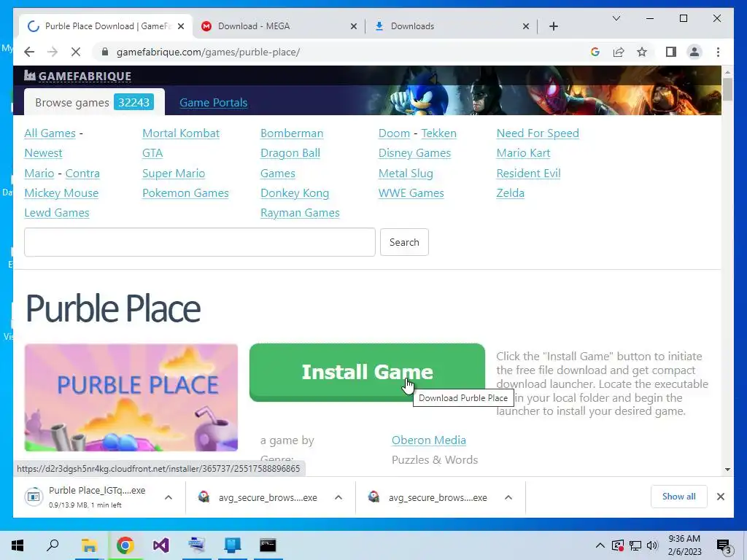Expand Purble Place download options chevron
The height and width of the screenshot is (560, 747).
point(169,497)
